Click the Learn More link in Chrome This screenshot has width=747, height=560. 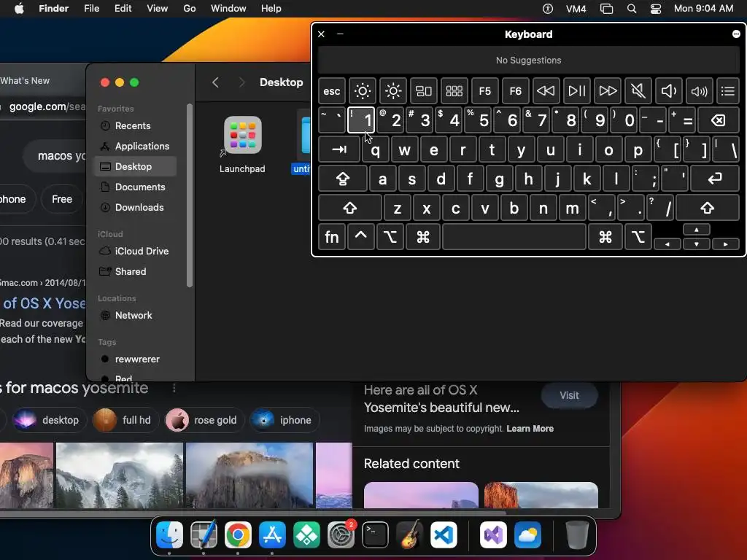coord(530,429)
